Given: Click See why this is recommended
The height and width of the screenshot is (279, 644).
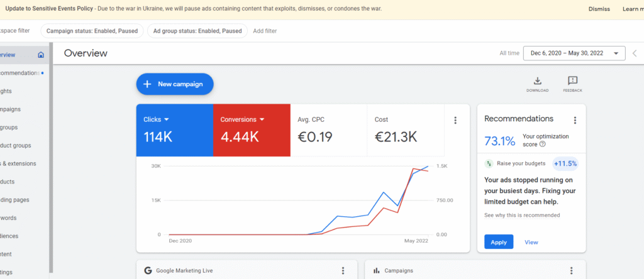Looking at the screenshot, I should click(x=522, y=216).
